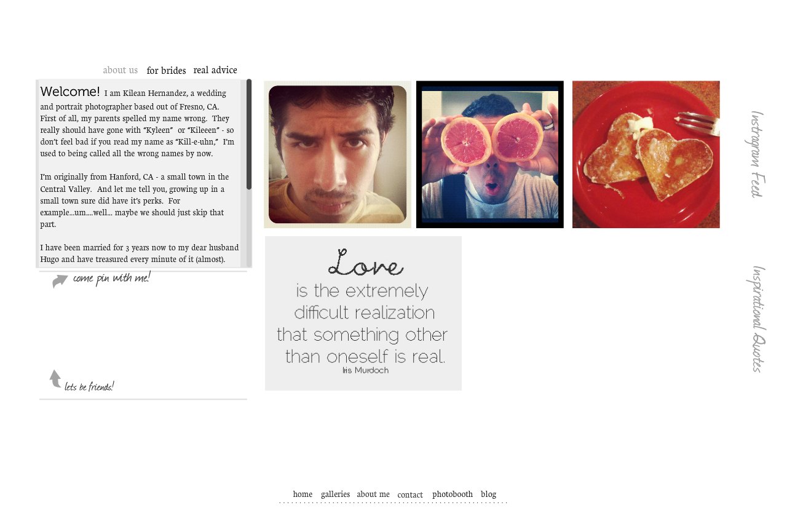Go to home in footer navigation
The height and width of the screenshot is (532, 787).
pyautogui.click(x=303, y=494)
